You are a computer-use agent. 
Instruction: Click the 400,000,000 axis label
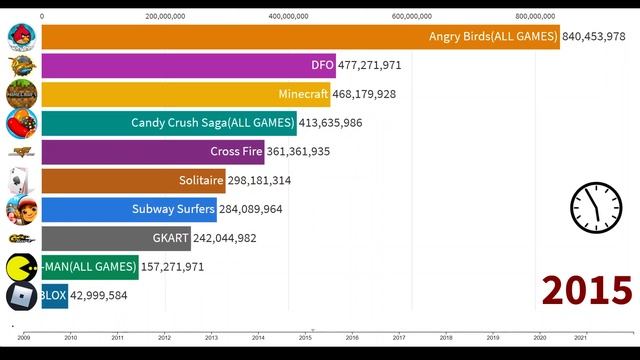click(289, 16)
